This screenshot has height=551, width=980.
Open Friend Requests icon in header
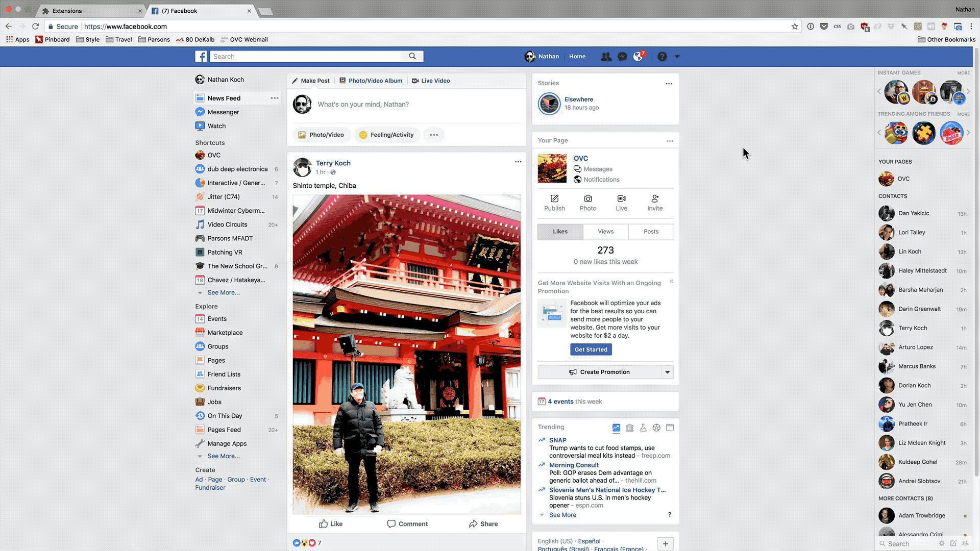coord(606,57)
